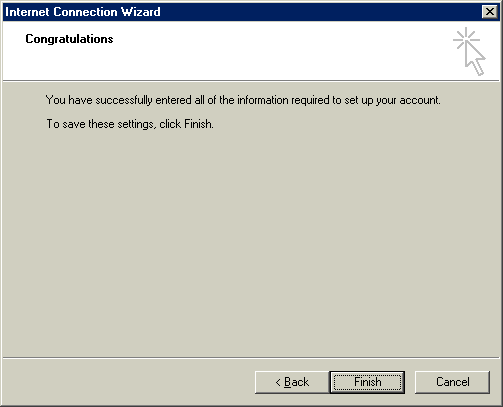Click the divider line beneath the header banner
This screenshot has width=503, height=407.
point(251,80)
